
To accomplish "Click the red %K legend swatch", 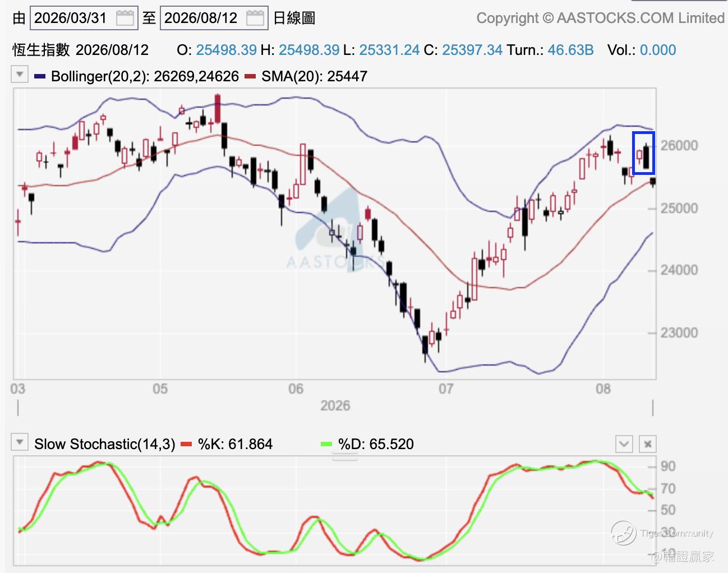I will point(186,444).
